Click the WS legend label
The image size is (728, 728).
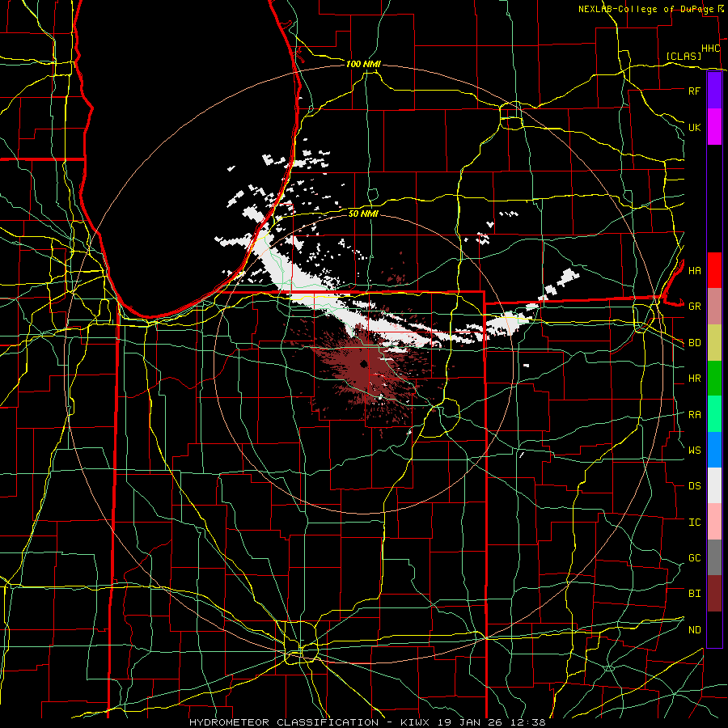[x=694, y=451]
